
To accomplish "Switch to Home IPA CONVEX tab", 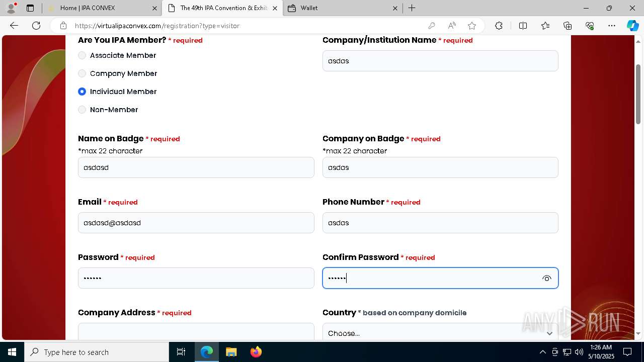I will 101,8.
